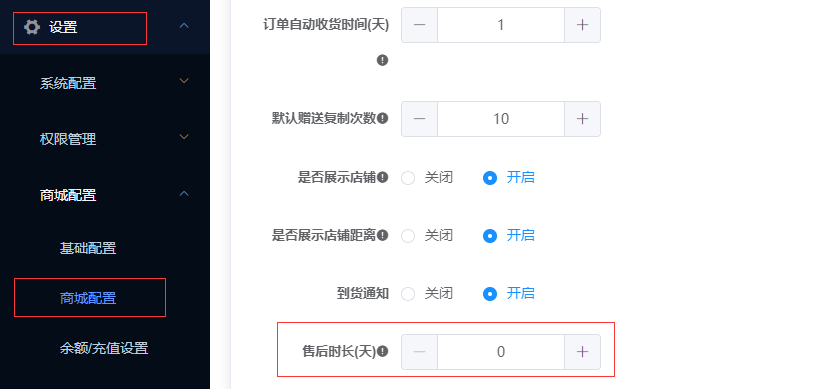The height and width of the screenshot is (389, 833).
Task: Increase 订单自动收货时间 with plus button
Action: click(x=582, y=25)
